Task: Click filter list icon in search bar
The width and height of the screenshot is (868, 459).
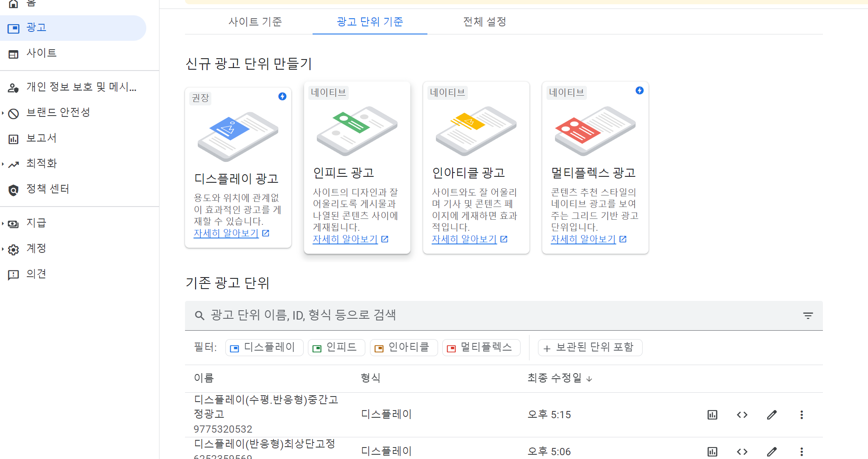Action: pyautogui.click(x=808, y=315)
